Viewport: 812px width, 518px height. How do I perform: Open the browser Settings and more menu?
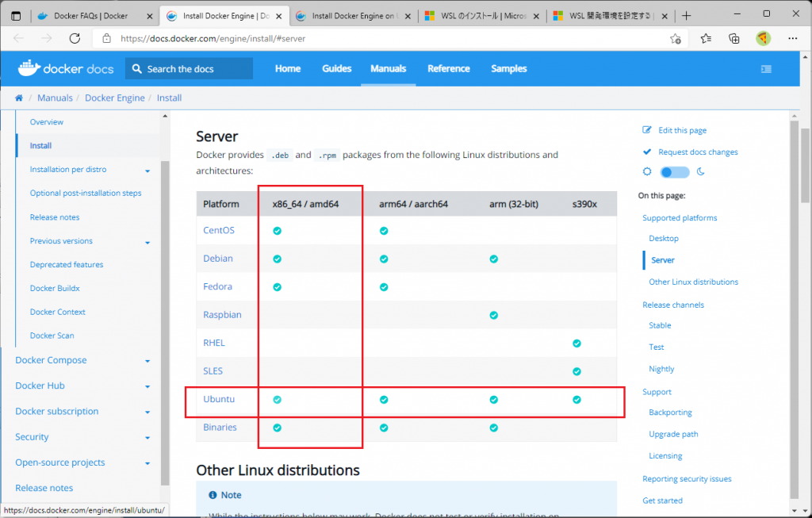pyautogui.click(x=792, y=38)
